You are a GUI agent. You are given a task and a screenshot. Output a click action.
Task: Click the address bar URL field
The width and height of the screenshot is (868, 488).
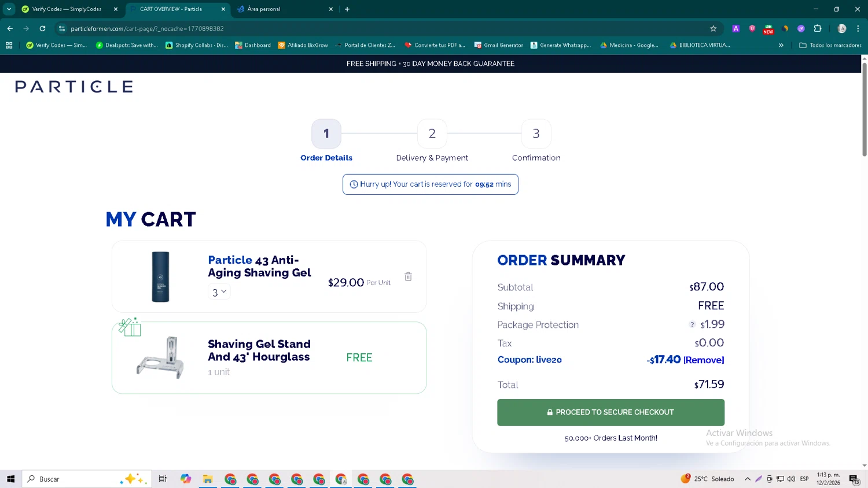(x=382, y=28)
